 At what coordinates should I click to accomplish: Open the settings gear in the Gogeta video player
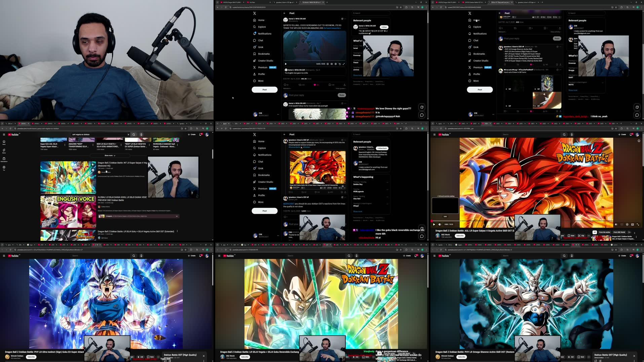click(x=627, y=225)
